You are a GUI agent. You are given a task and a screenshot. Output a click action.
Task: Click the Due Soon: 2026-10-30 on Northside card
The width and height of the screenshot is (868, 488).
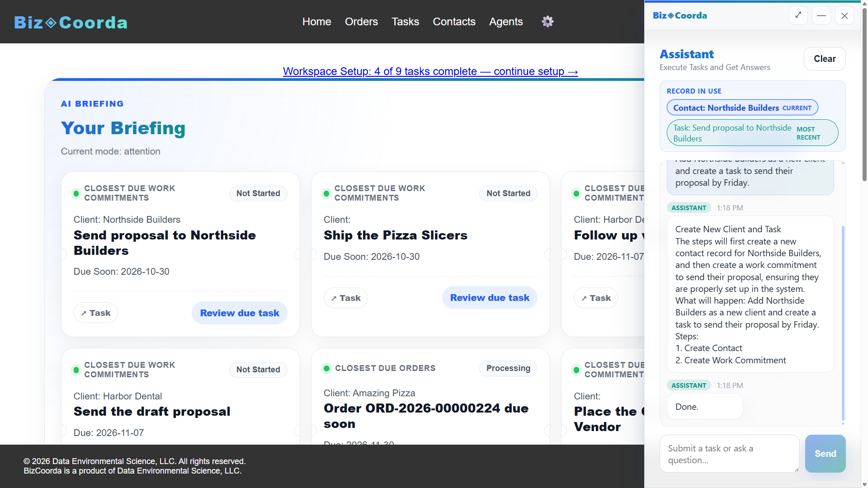[x=122, y=272]
